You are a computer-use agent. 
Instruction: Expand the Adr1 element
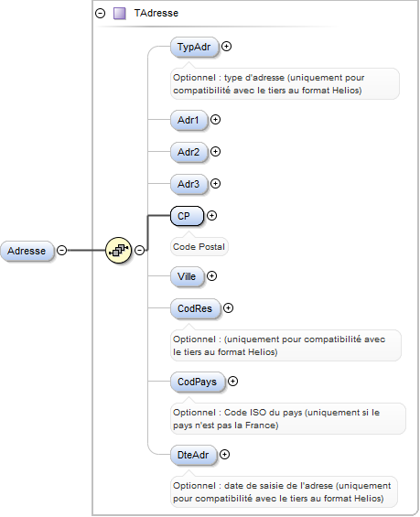(x=215, y=119)
